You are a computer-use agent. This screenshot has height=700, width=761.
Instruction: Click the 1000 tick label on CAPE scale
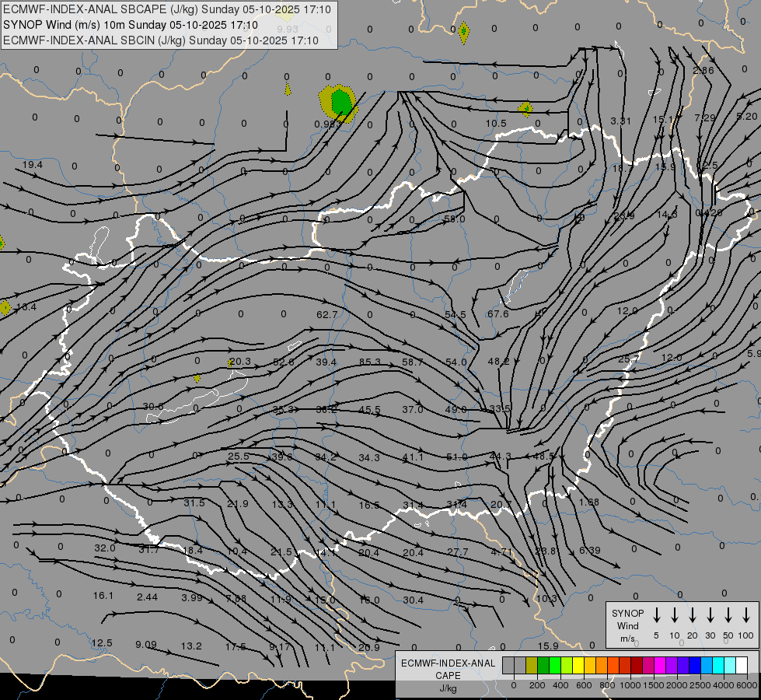coord(630,685)
